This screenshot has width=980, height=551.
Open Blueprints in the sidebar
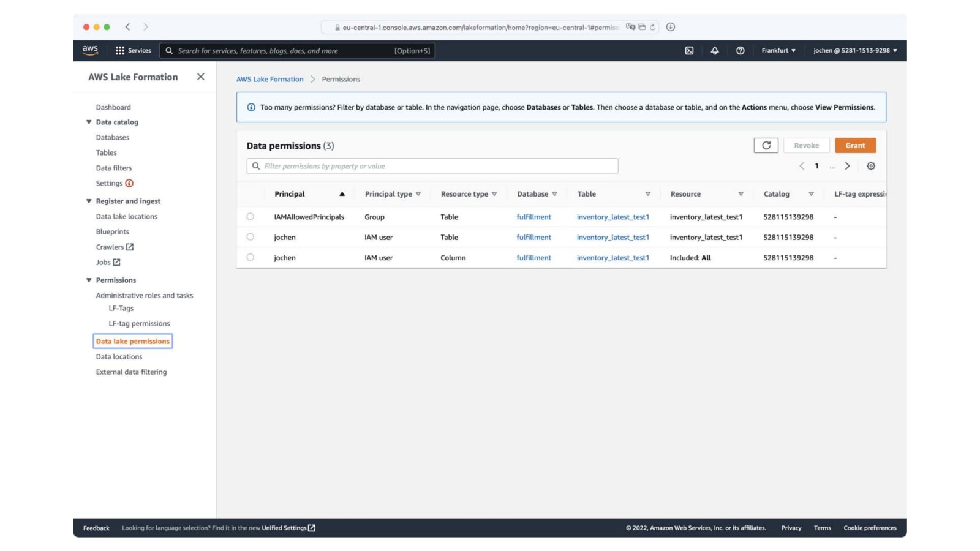coord(113,231)
